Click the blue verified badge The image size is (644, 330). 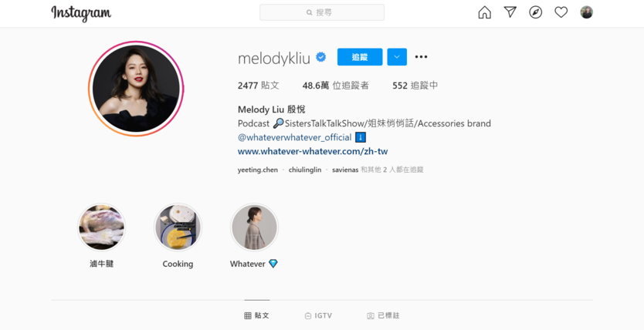pyautogui.click(x=321, y=57)
